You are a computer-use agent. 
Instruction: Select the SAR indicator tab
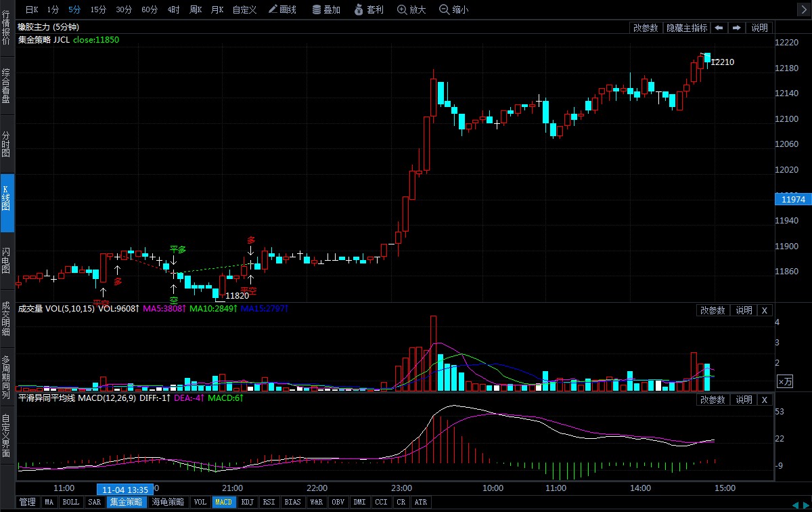95,503
